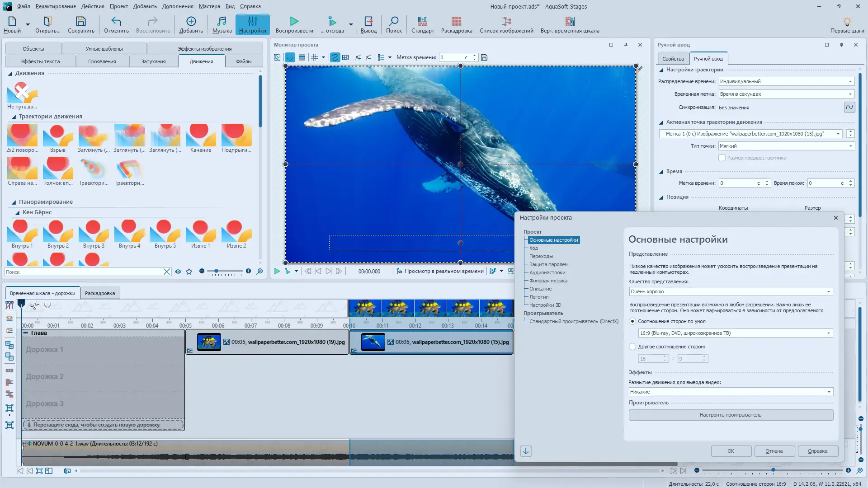The width and height of the screenshot is (868, 488).
Task: Collapse the Кен Бёрнс section
Action: (x=17, y=212)
